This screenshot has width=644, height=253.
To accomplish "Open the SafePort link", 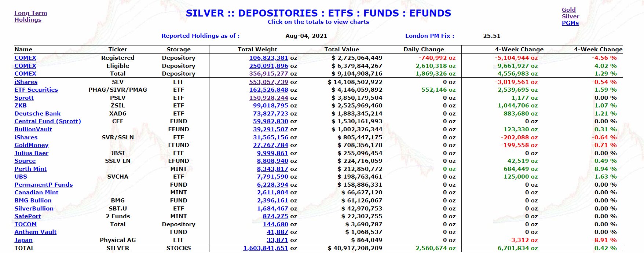I will tap(28, 216).
